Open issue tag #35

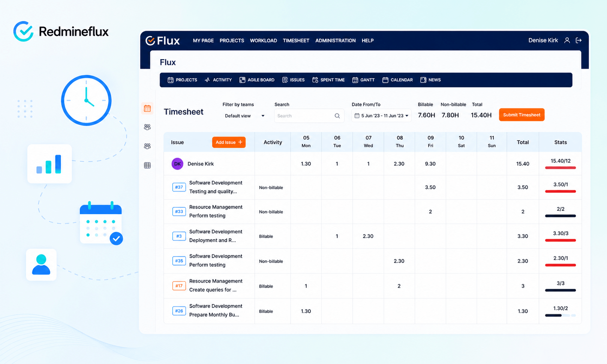click(179, 261)
